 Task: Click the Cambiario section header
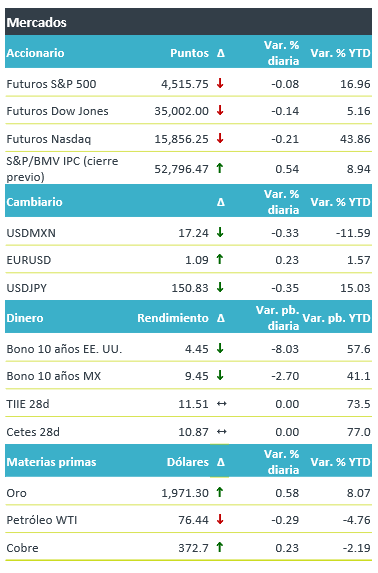tap(34, 202)
